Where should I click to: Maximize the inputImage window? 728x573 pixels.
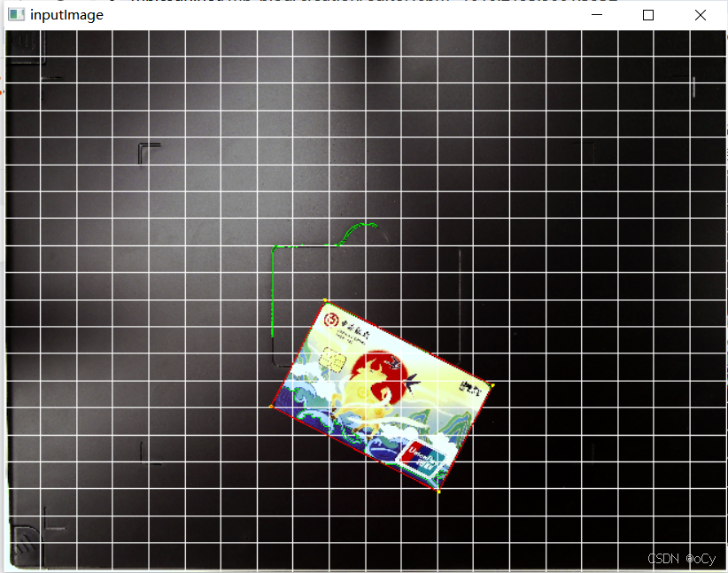(x=648, y=15)
